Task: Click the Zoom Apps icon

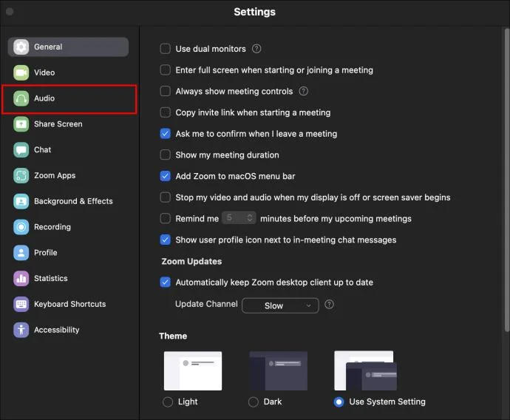Action: pyautogui.click(x=21, y=175)
